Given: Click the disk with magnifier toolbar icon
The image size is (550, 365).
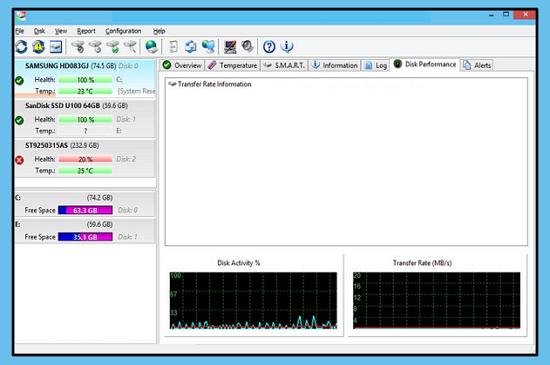Looking at the screenshot, I should pyautogui.click(x=130, y=47).
